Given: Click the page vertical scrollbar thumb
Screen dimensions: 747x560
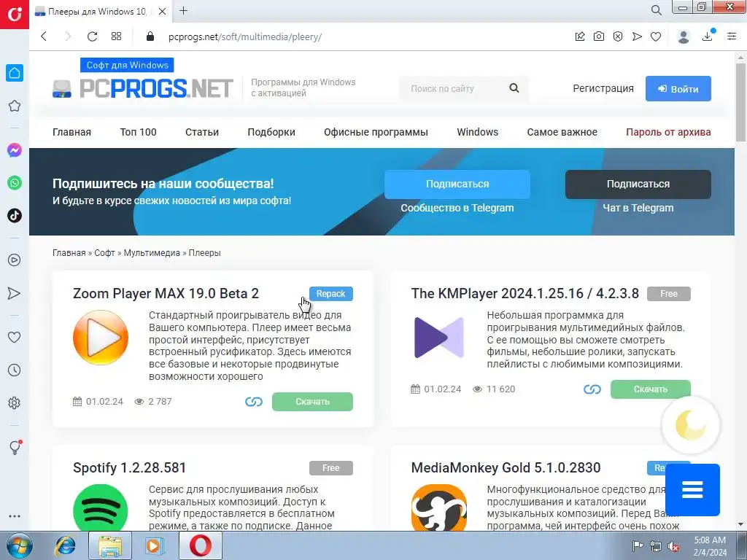Looking at the screenshot, I should click(741, 102).
